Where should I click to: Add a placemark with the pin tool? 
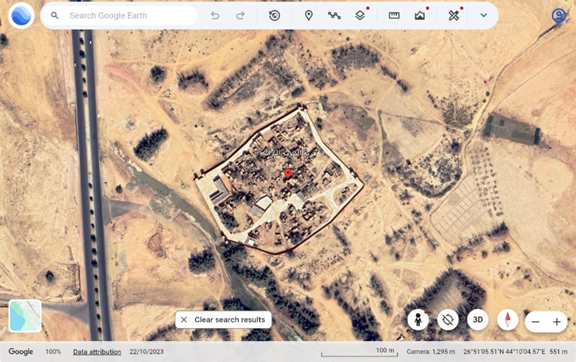click(x=309, y=15)
